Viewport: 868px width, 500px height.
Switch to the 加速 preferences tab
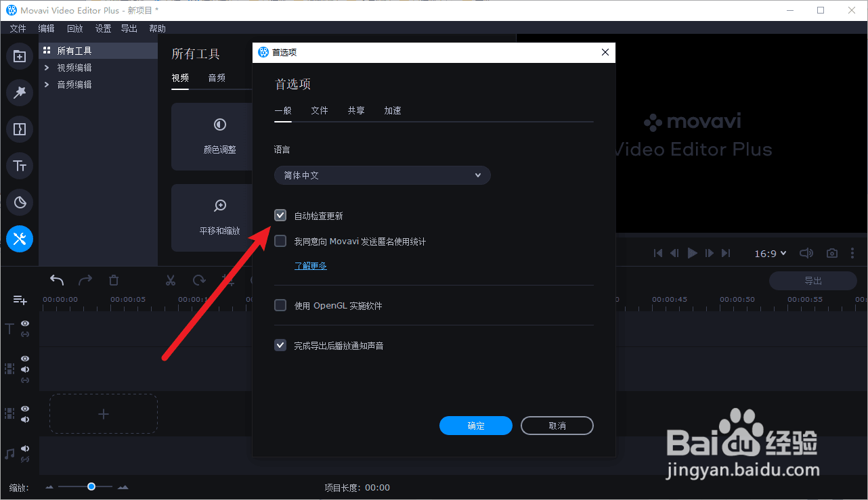pyautogui.click(x=393, y=110)
